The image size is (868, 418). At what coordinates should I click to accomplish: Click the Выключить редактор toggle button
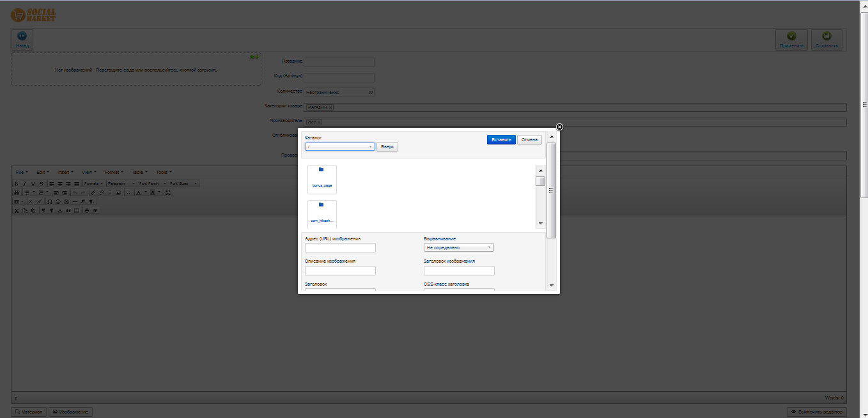817,412
